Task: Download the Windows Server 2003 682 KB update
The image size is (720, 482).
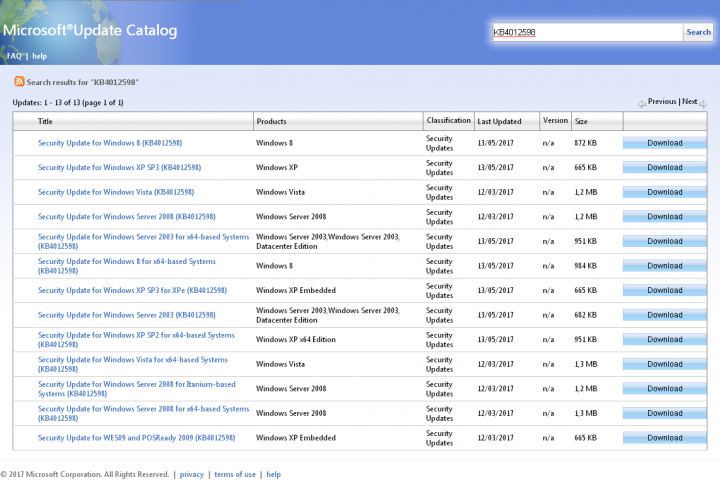Action: pyautogui.click(x=664, y=315)
